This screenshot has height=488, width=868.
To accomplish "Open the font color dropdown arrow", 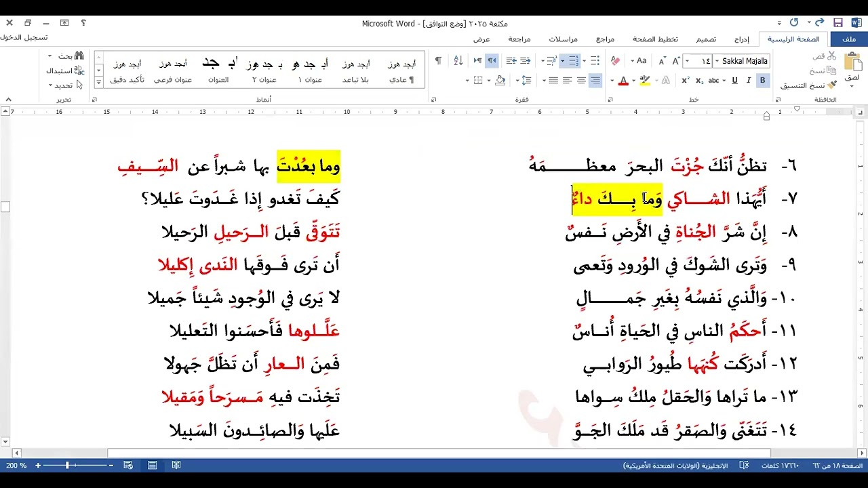I will coord(612,80).
